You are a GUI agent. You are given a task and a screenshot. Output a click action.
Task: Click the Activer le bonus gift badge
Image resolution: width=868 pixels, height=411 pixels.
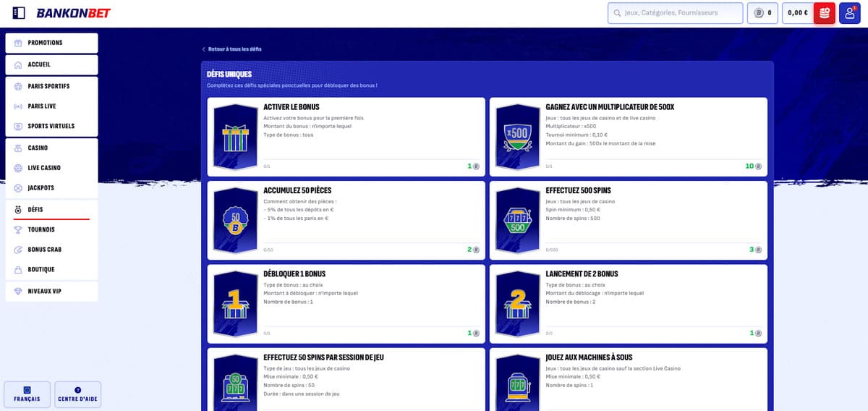235,137
